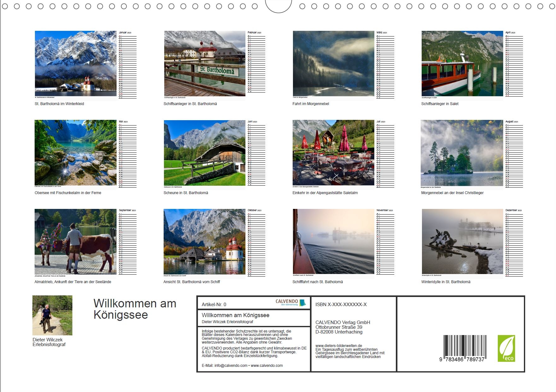Select the Schiffsanleger in Salet boat photo
The height and width of the screenshot is (392, 556).
462,63
